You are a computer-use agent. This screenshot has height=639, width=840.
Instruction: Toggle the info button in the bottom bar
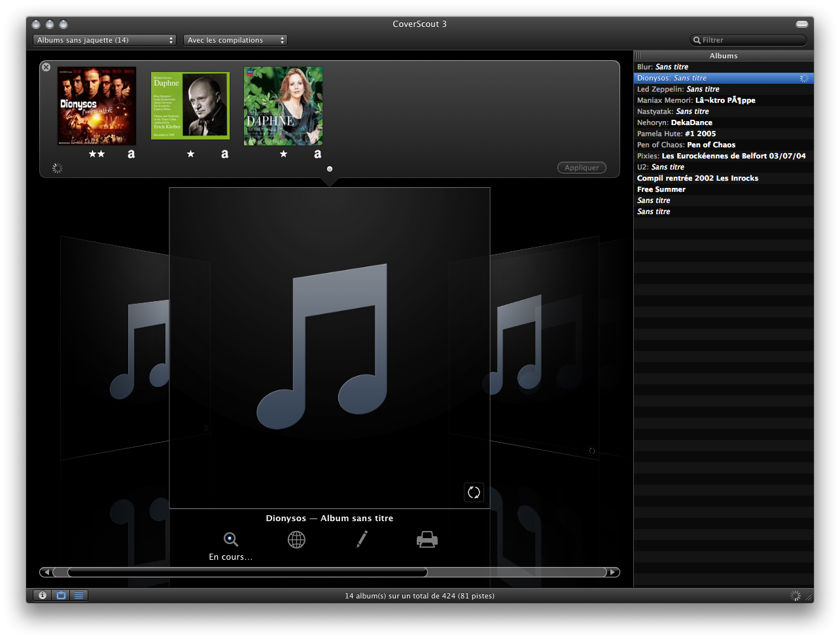click(x=43, y=595)
